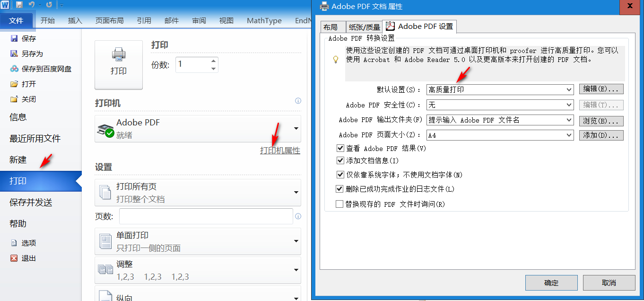Image resolution: width=644 pixels, height=301 pixels.
Task: Open 选项 in the backstage sidebar
Action: [24, 243]
